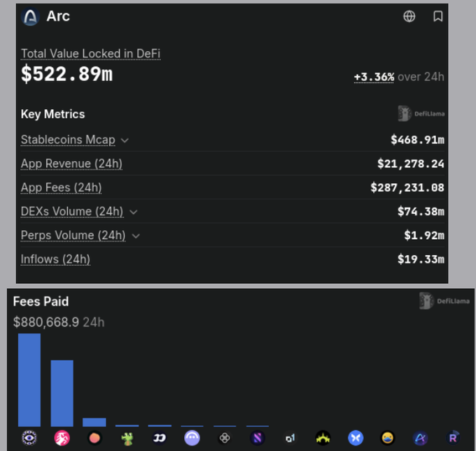The width and height of the screenshot is (476, 451).
Task: Click the green frog protocol icon
Action: 127,438
